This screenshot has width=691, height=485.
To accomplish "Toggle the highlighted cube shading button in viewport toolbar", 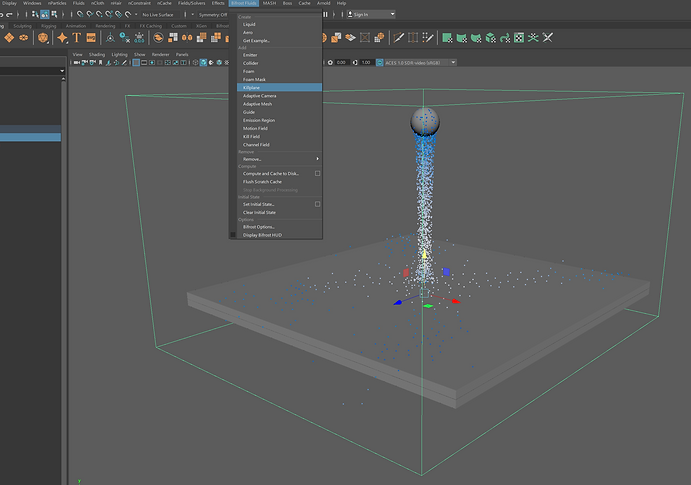I will click(203, 63).
